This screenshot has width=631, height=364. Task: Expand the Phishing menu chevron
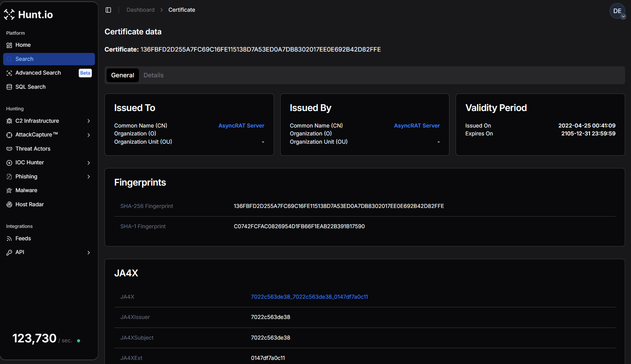[89, 177]
